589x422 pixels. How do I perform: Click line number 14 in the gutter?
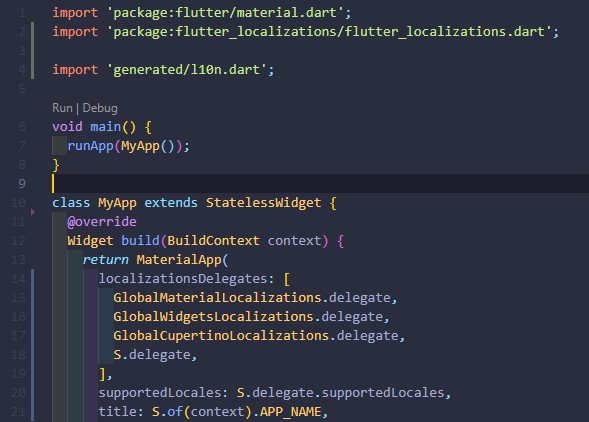pos(18,279)
